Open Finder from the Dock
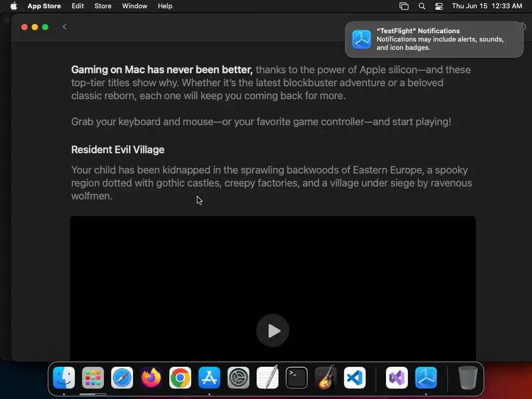 (64, 378)
